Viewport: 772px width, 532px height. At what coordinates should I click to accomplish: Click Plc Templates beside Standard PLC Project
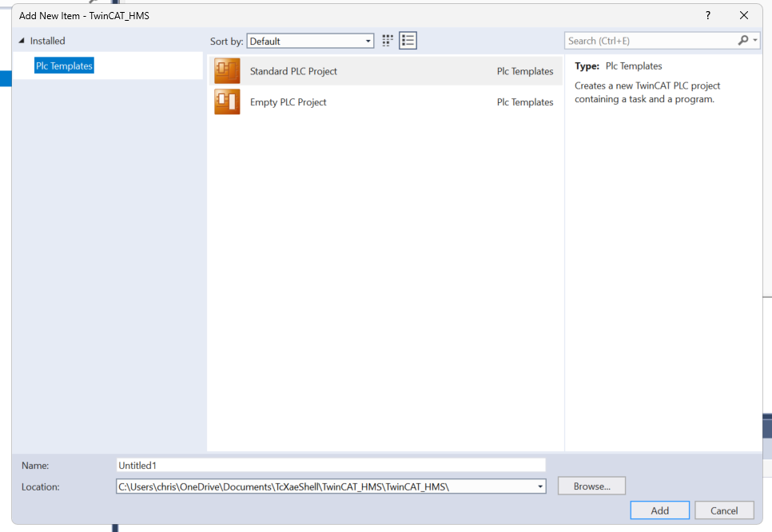[525, 71]
